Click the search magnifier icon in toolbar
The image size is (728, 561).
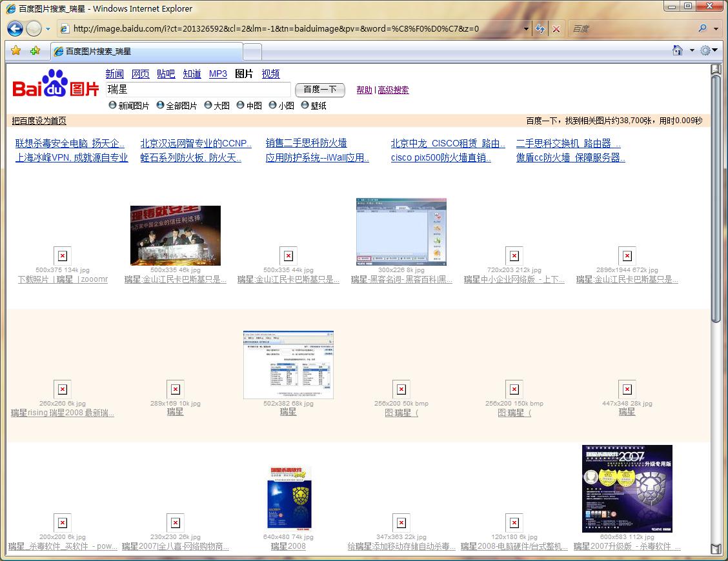coord(702,28)
